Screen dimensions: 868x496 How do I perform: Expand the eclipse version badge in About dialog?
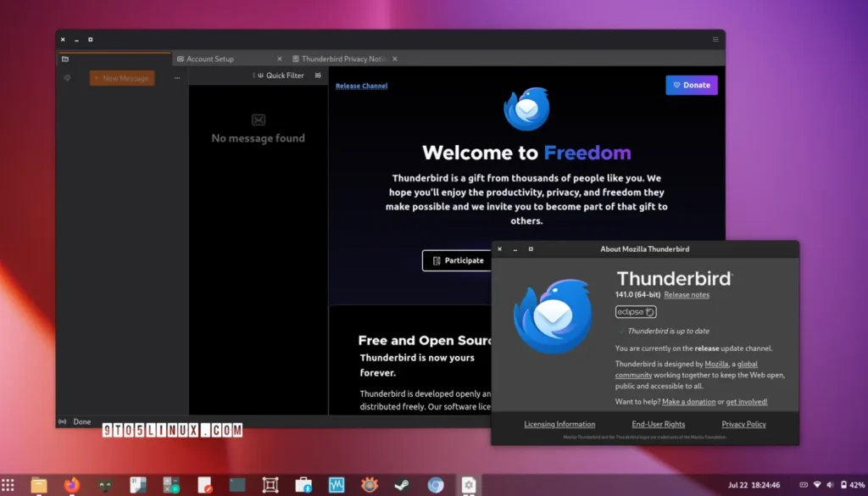pyautogui.click(x=635, y=312)
